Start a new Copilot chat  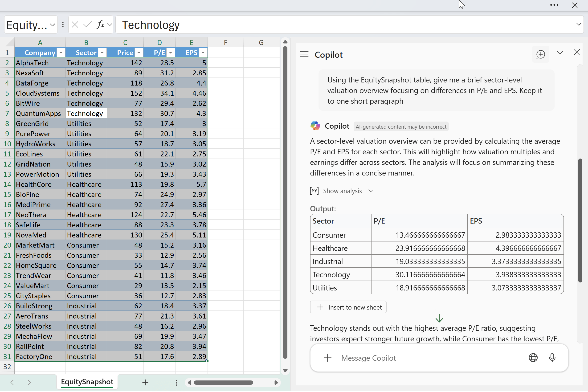pos(540,54)
